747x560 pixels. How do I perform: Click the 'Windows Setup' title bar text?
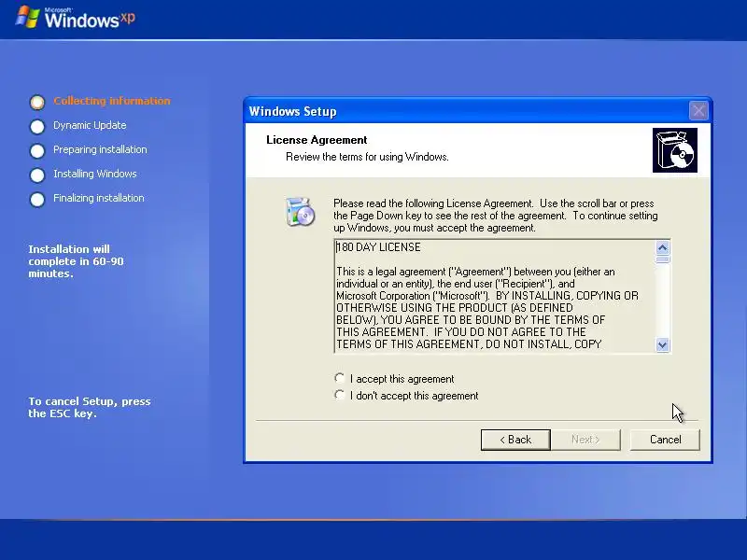(292, 111)
